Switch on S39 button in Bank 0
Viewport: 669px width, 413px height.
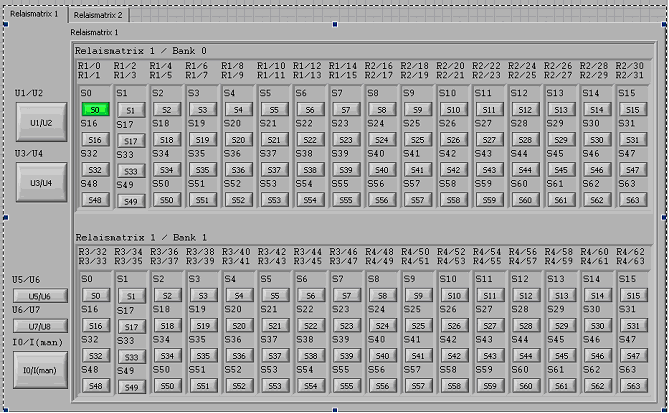tap(346, 170)
